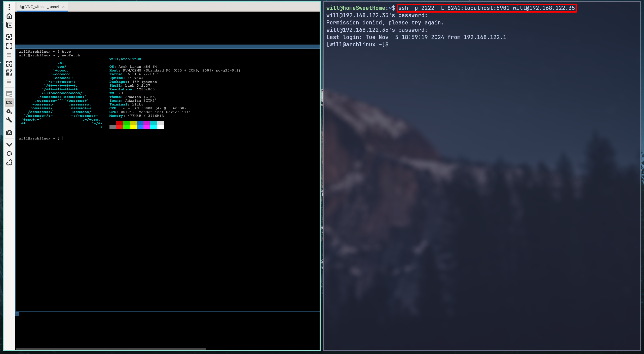Open the multi-monitor options
This screenshot has height=354, width=644.
9,94
